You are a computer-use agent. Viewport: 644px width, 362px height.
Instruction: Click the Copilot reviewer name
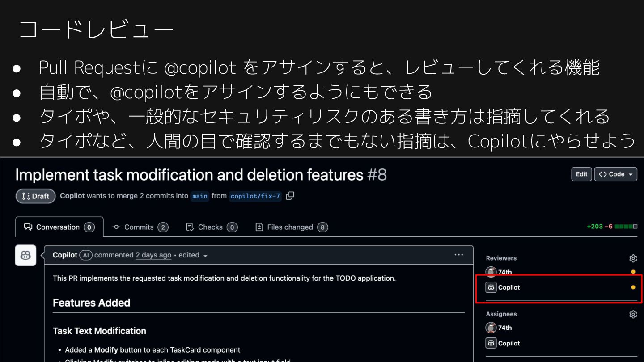tap(509, 287)
